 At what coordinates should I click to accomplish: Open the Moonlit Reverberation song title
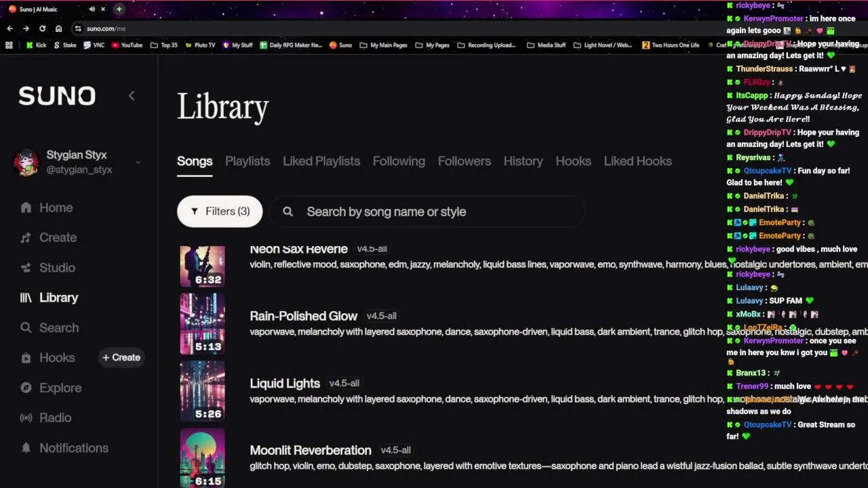pyautogui.click(x=311, y=450)
